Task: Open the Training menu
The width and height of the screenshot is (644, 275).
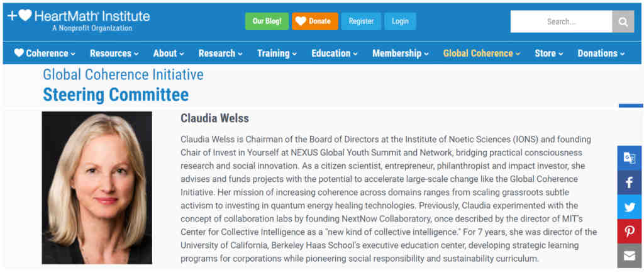Action: (x=277, y=53)
